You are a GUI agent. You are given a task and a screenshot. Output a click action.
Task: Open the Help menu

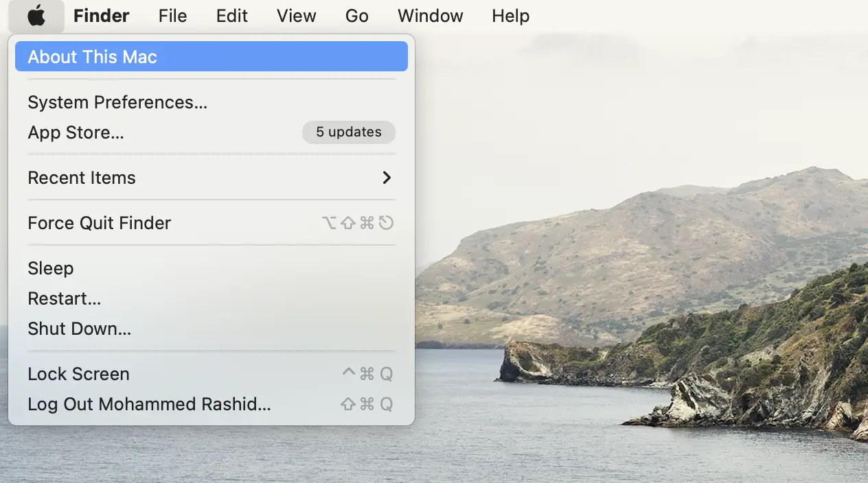pyautogui.click(x=510, y=16)
